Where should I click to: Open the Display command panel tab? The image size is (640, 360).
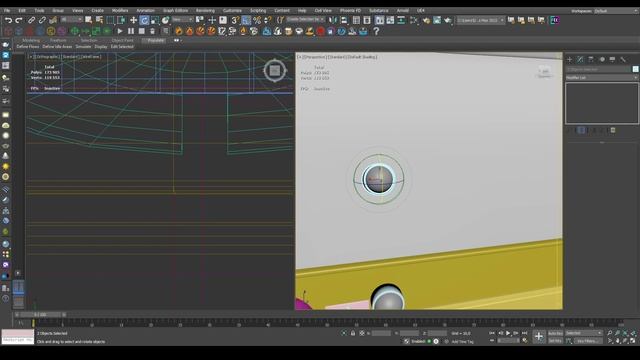(612, 60)
